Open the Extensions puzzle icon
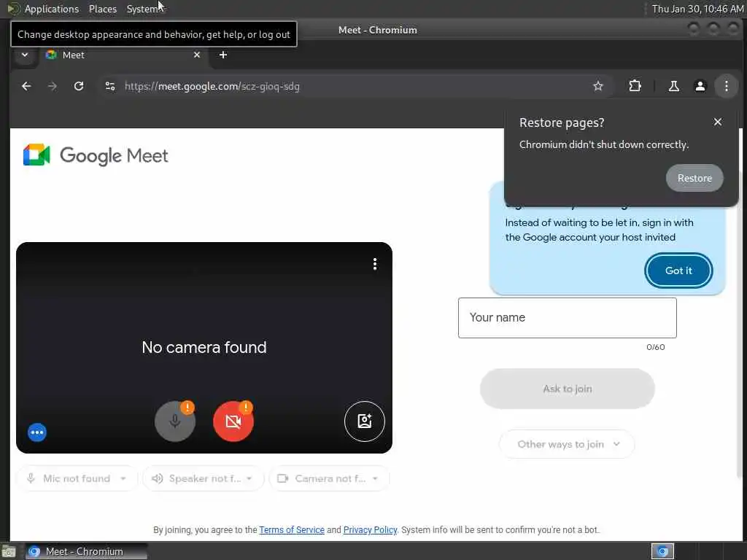Image resolution: width=747 pixels, height=560 pixels. tap(635, 86)
